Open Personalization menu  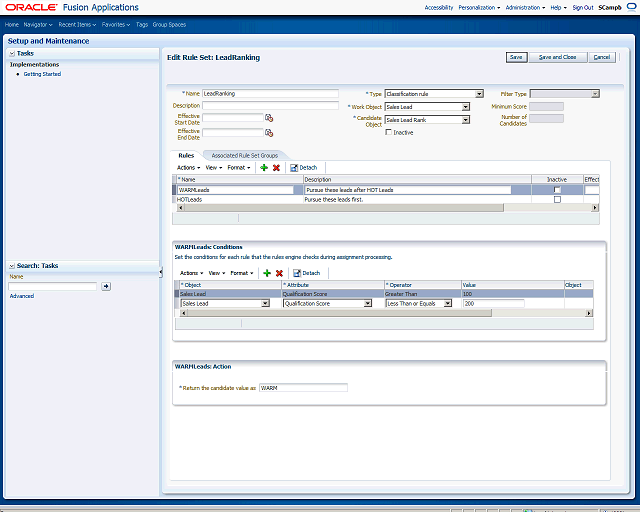[479, 8]
